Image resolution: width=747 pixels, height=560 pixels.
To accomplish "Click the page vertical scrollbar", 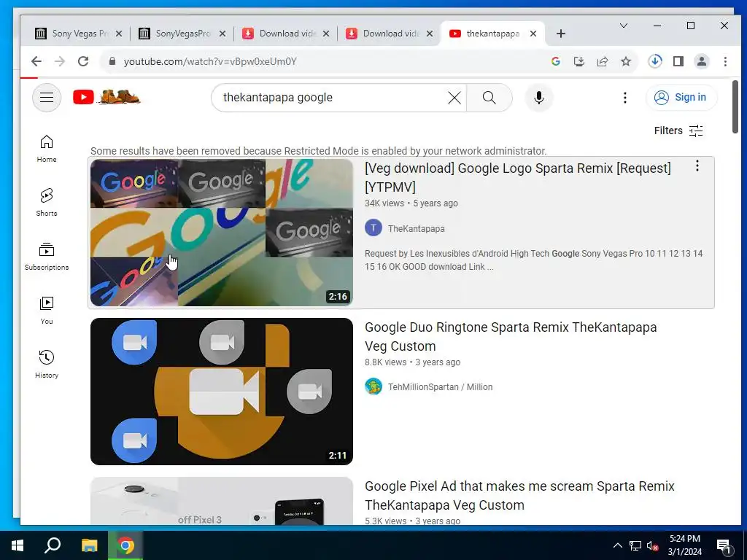I will [735, 107].
